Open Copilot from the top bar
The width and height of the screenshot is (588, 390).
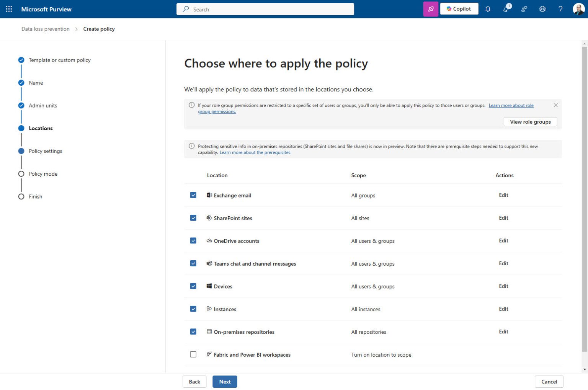pos(459,8)
